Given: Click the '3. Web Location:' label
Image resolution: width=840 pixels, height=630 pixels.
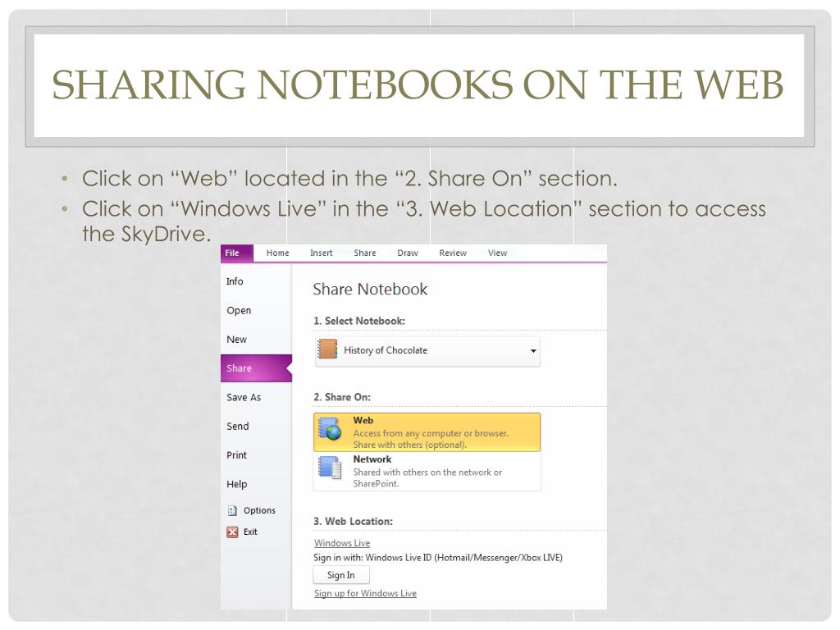Looking at the screenshot, I should (353, 521).
